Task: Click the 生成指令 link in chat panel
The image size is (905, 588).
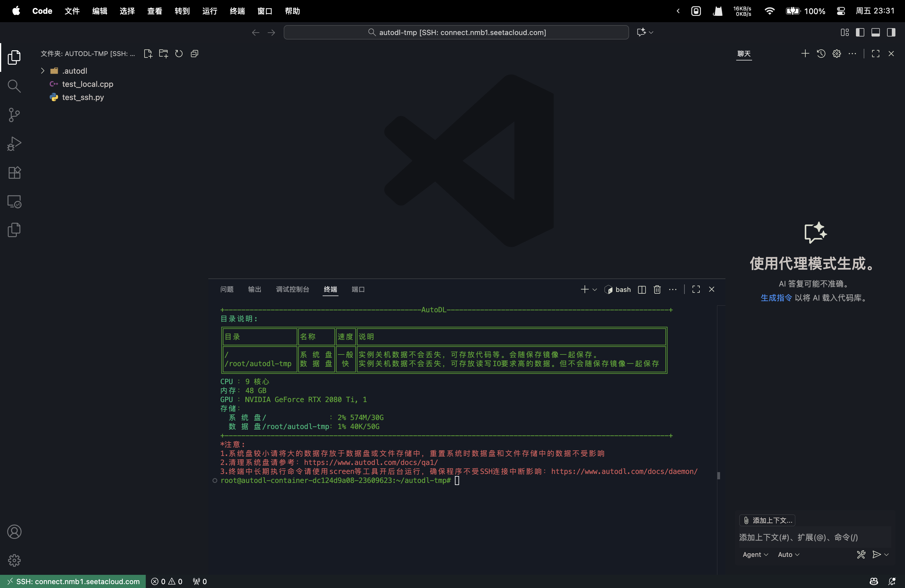Action: (776, 298)
